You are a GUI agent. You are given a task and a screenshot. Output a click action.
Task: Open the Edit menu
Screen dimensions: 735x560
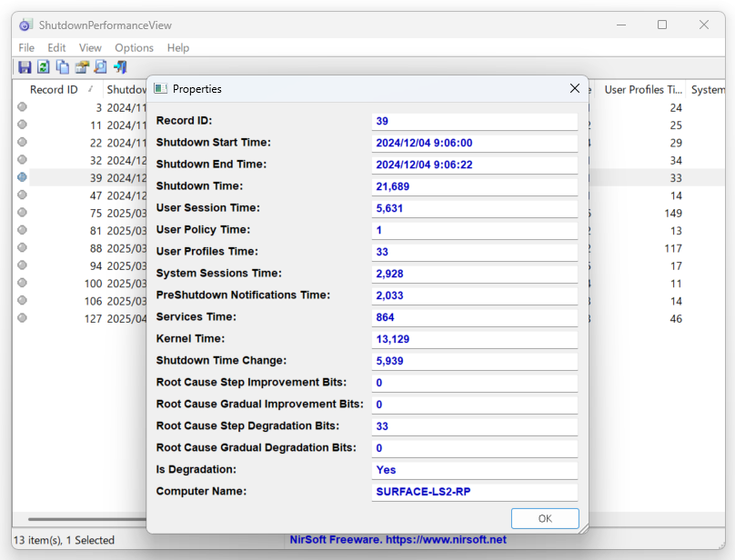coord(56,48)
